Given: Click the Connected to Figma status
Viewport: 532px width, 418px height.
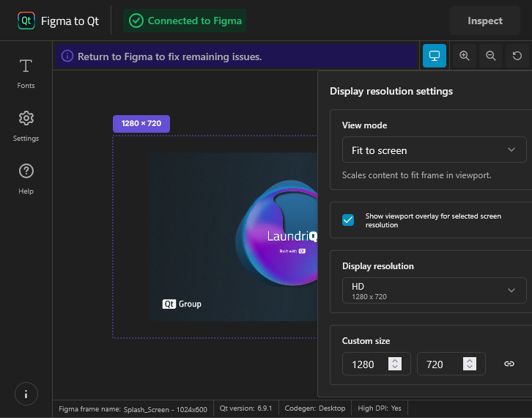Looking at the screenshot, I should [185, 21].
